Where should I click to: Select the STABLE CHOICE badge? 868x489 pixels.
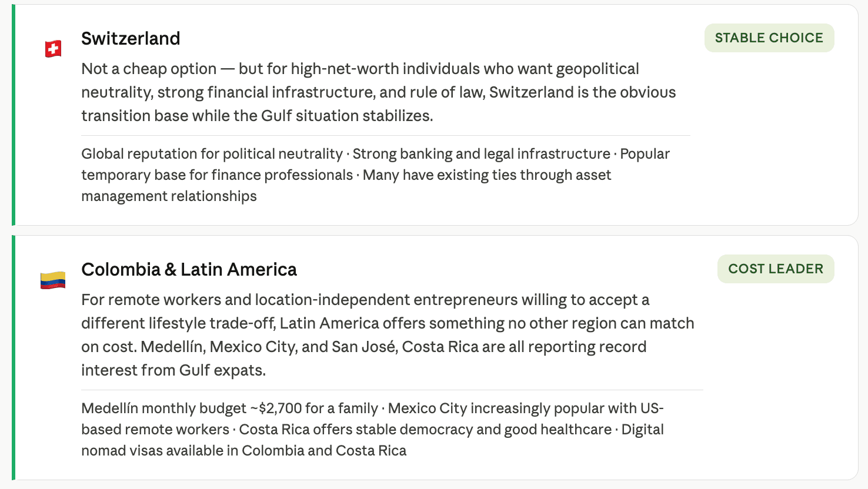769,38
